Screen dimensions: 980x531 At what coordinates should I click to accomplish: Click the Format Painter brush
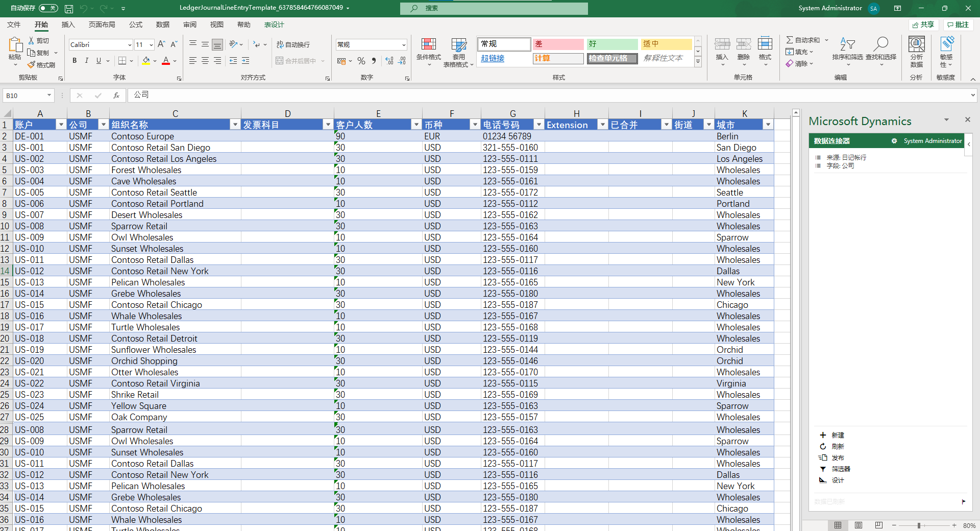[x=31, y=65]
